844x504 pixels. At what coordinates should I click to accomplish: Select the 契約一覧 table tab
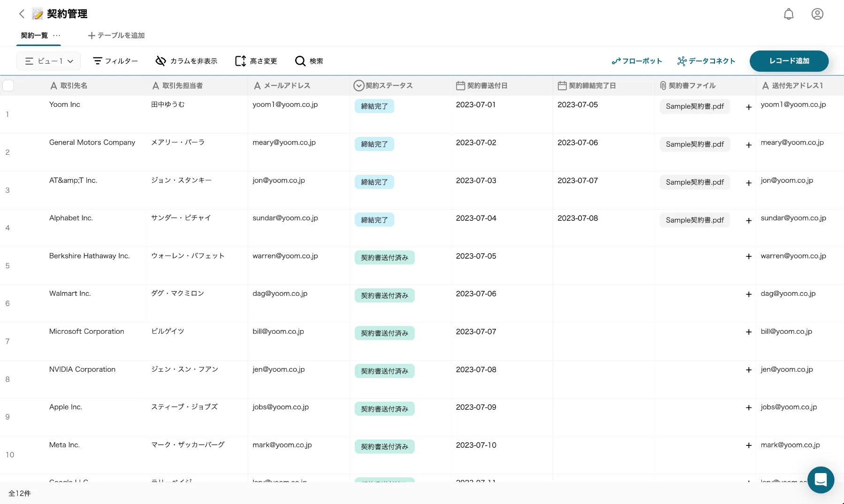click(34, 35)
